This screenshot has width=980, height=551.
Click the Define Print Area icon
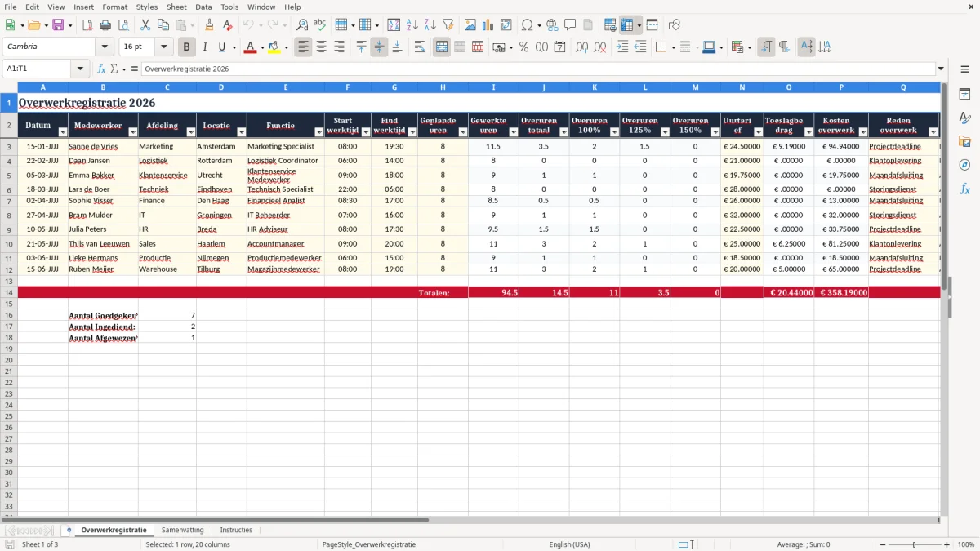610,25
